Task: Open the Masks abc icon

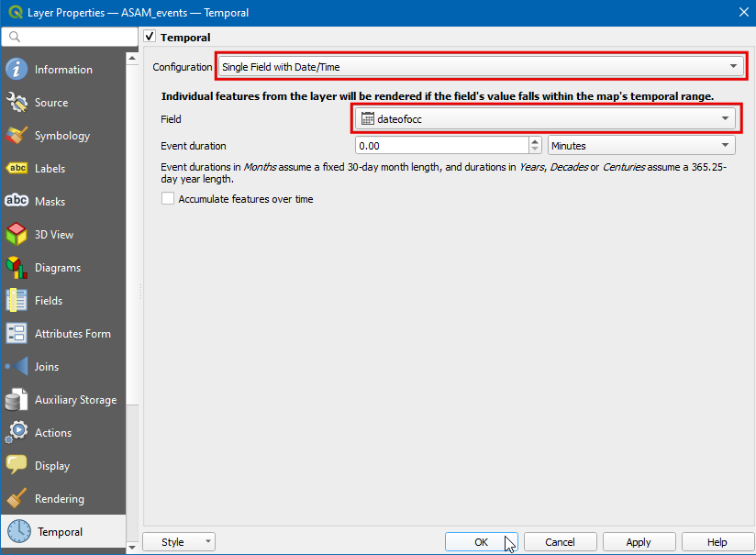Action: click(17, 201)
